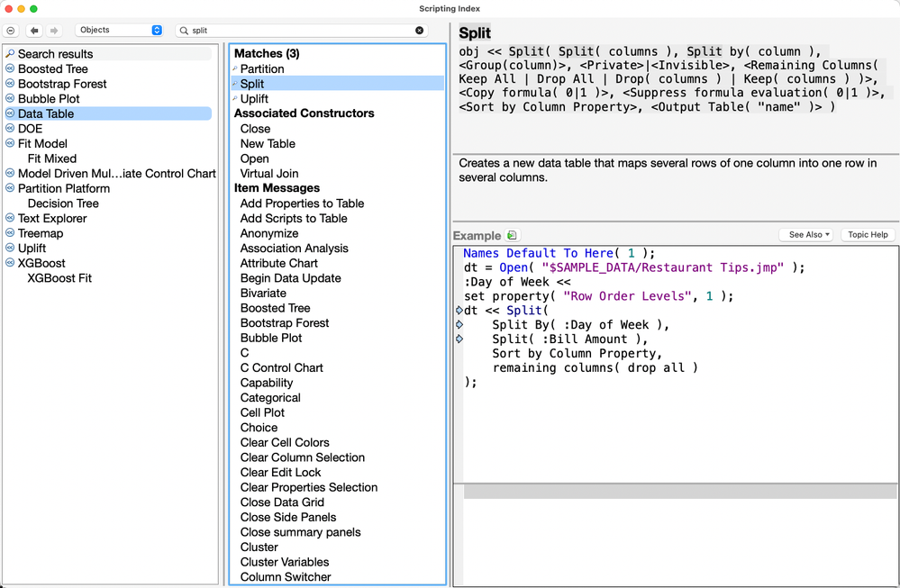
Task: Click the icon beside DOE
Action: (10, 128)
